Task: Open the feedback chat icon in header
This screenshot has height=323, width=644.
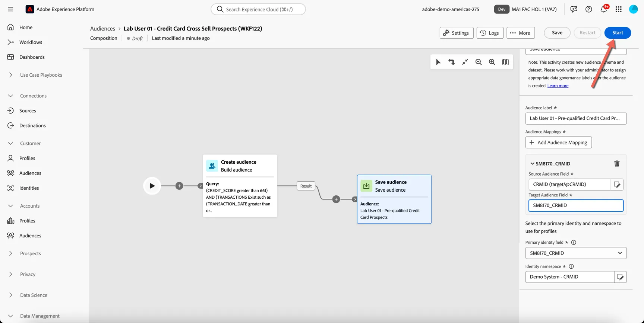Action: click(x=574, y=9)
